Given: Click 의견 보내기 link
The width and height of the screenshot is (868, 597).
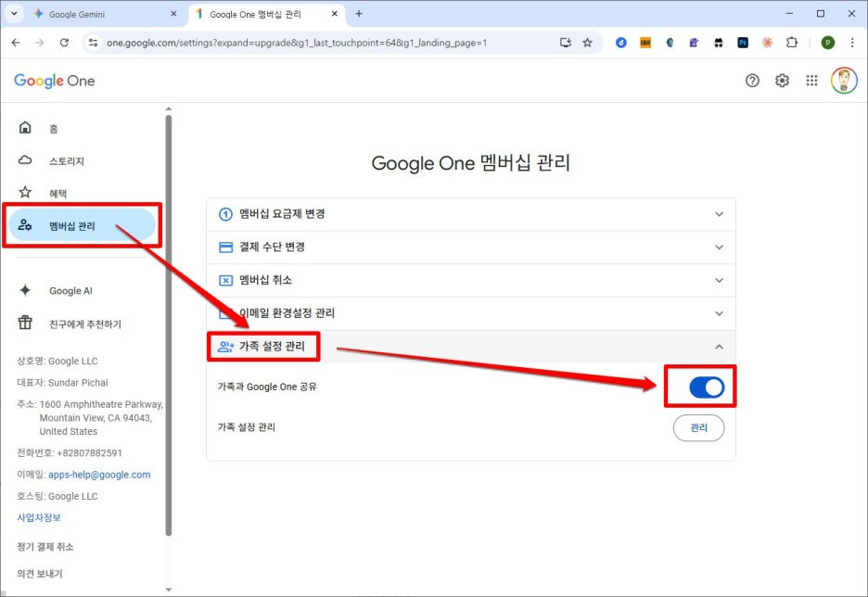Looking at the screenshot, I should pos(39,574).
